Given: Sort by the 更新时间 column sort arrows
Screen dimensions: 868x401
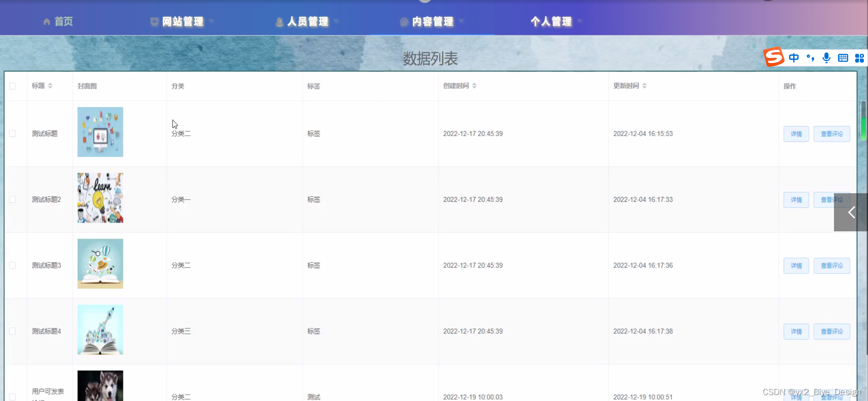Looking at the screenshot, I should tap(644, 86).
